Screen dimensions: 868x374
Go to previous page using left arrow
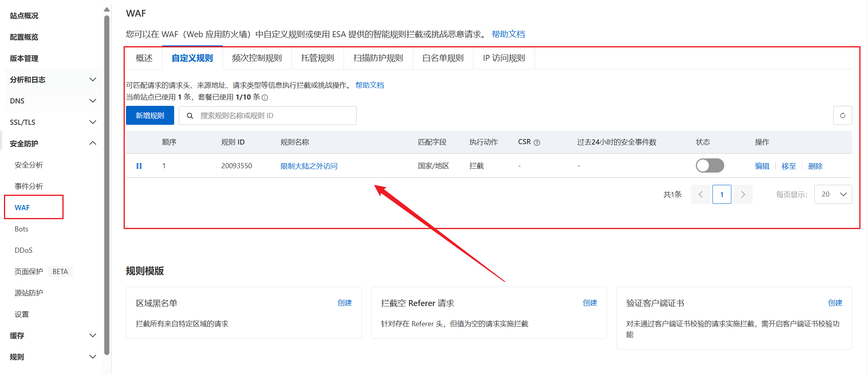click(x=701, y=194)
